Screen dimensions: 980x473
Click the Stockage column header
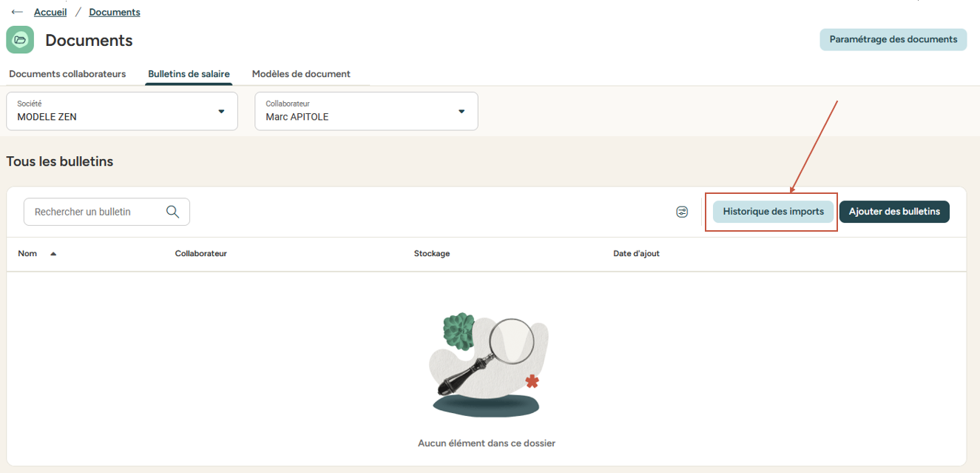(432, 254)
